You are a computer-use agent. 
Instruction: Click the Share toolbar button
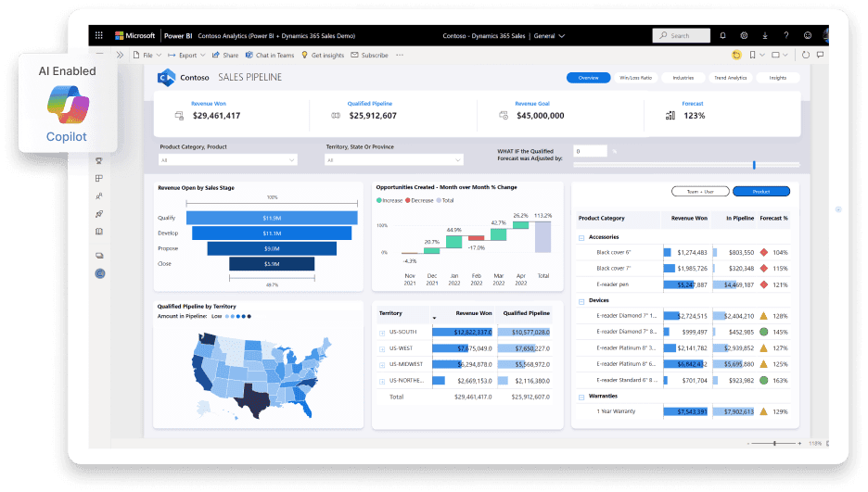coord(225,56)
